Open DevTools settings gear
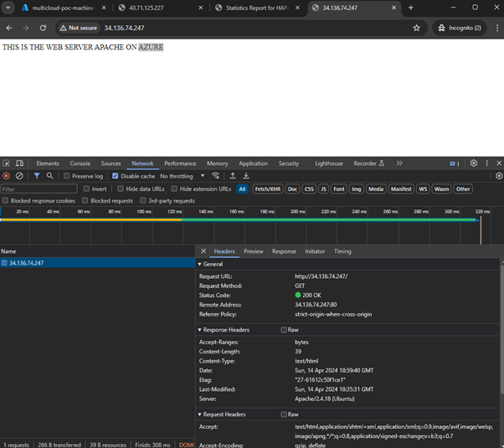Viewport: 504px width, 448px height. 473,163
